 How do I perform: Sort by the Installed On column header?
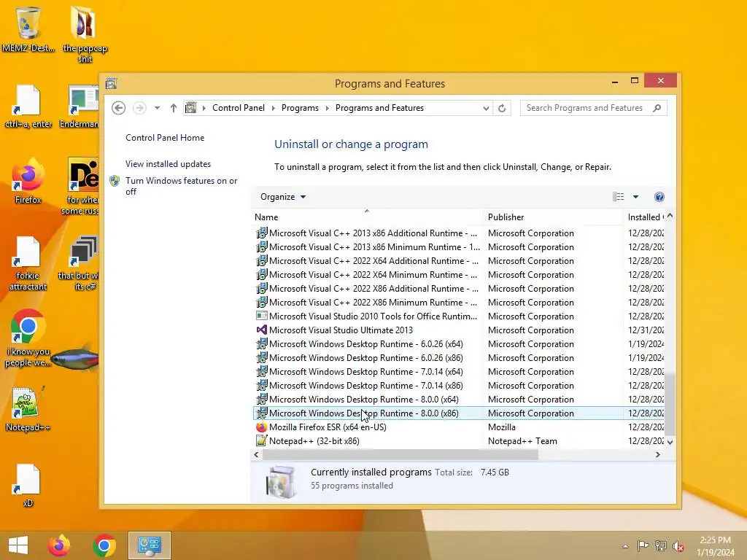click(645, 217)
